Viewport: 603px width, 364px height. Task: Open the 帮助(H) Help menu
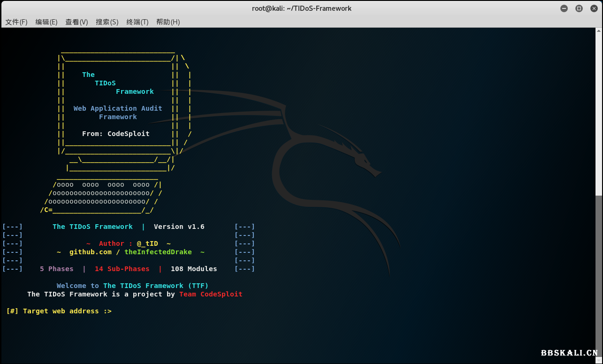pyautogui.click(x=167, y=22)
